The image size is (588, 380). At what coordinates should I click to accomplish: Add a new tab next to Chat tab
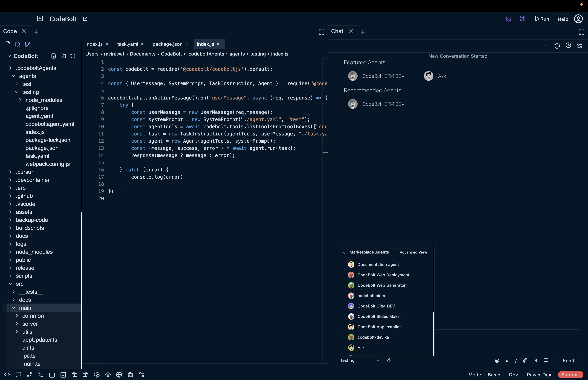pyautogui.click(x=363, y=32)
